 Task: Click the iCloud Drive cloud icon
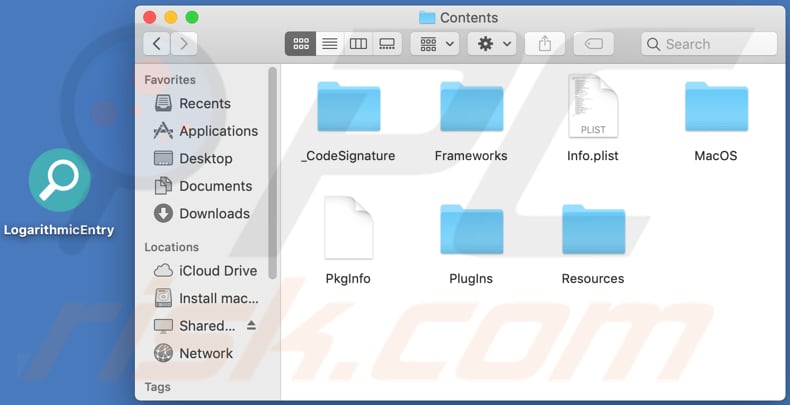[163, 271]
